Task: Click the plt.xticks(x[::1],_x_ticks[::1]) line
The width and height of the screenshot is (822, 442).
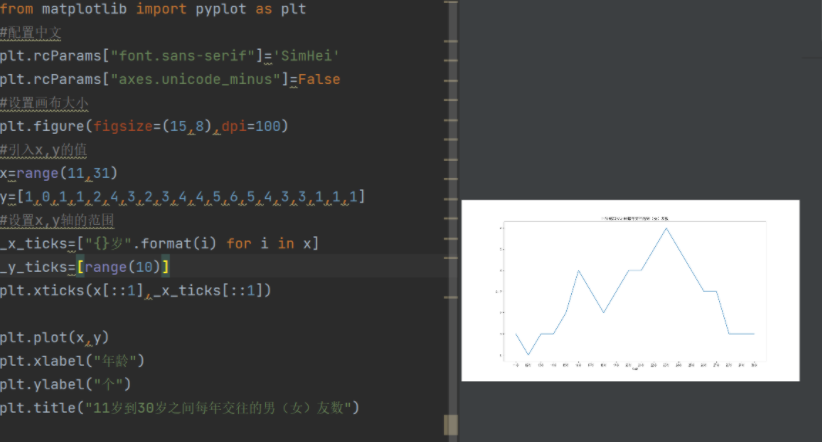Action: [x=136, y=290]
